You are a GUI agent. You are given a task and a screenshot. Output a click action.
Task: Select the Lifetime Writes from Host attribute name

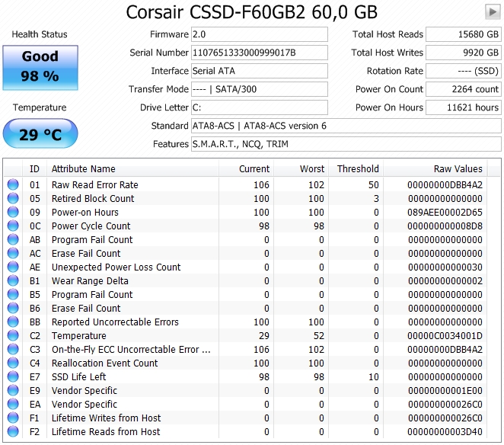tap(106, 418)
